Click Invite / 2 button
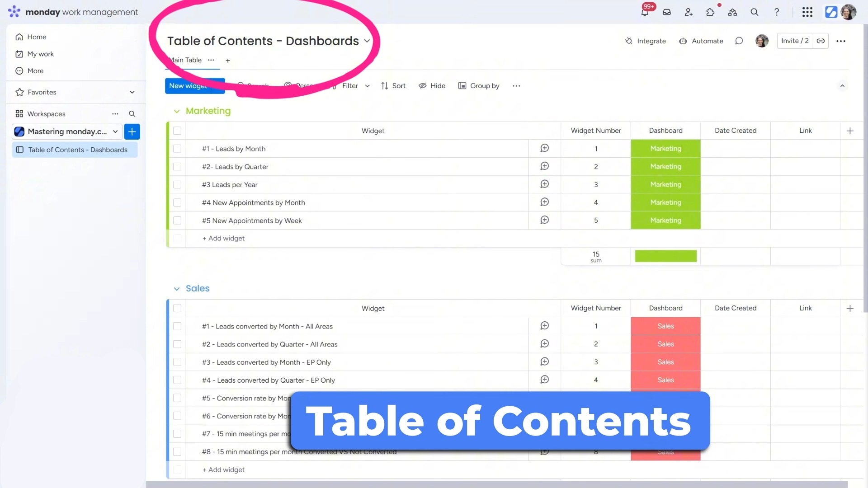The height and width of the screenshot is (488, 868). coord(795,41)
